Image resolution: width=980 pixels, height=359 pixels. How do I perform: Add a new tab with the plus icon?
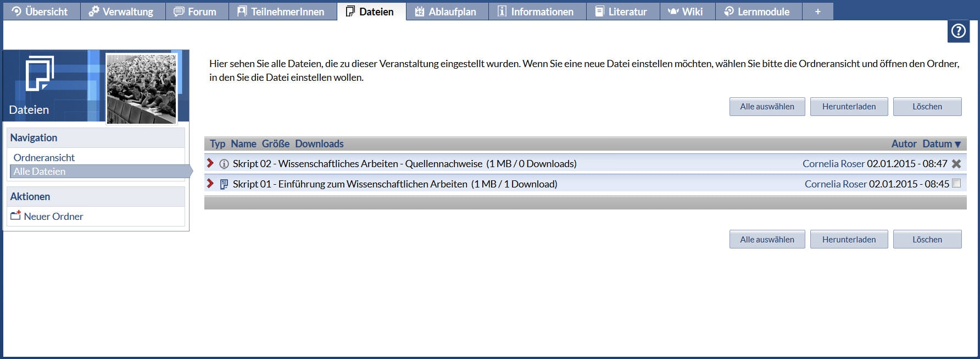817,12
